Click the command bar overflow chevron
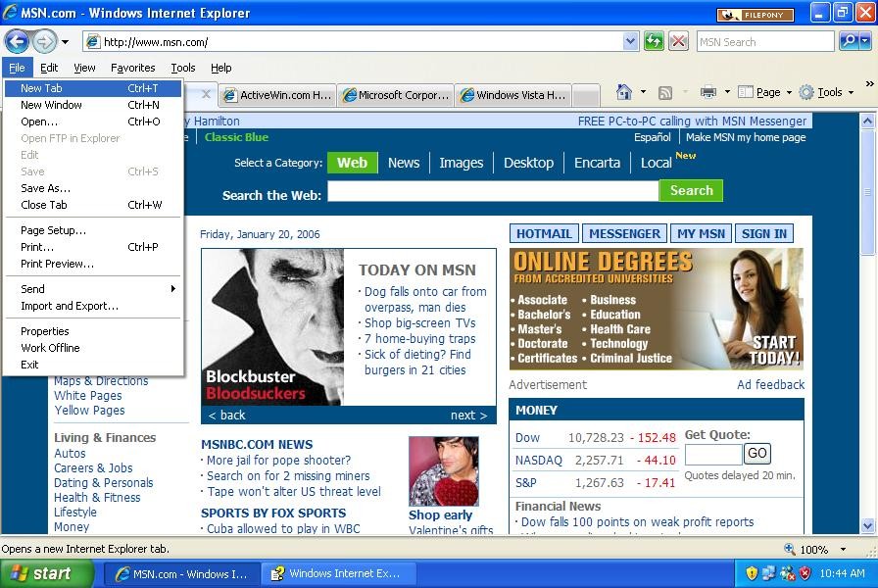 click(x=869, y=84)
